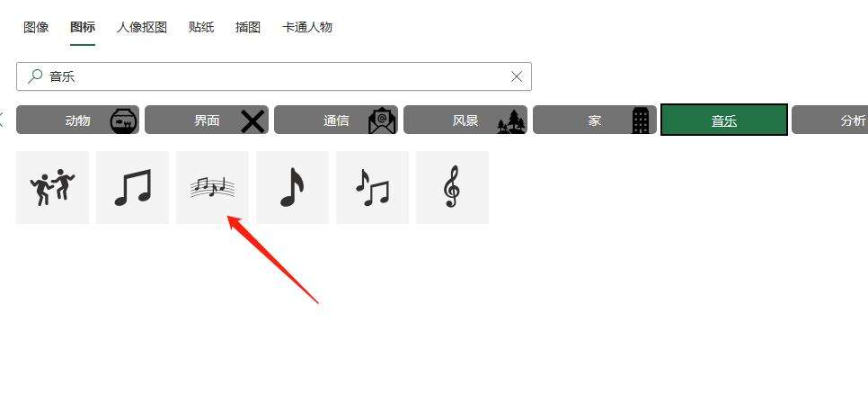Filter icons by 家 category

[x=595, y=120]
